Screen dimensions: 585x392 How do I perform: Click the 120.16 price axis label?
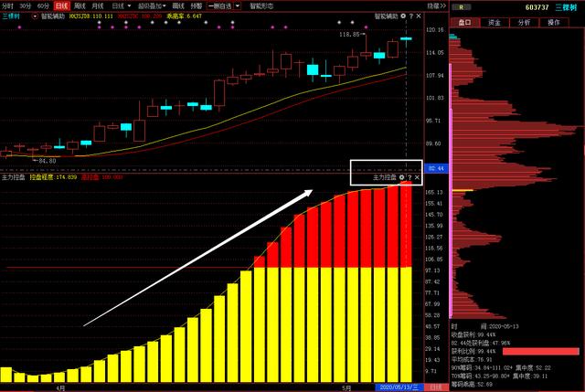click(435, 30)
